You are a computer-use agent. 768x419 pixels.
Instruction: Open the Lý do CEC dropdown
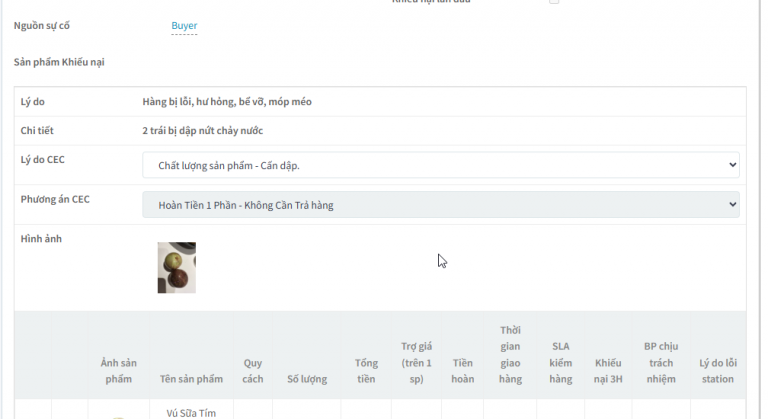[x=441, y=165]
